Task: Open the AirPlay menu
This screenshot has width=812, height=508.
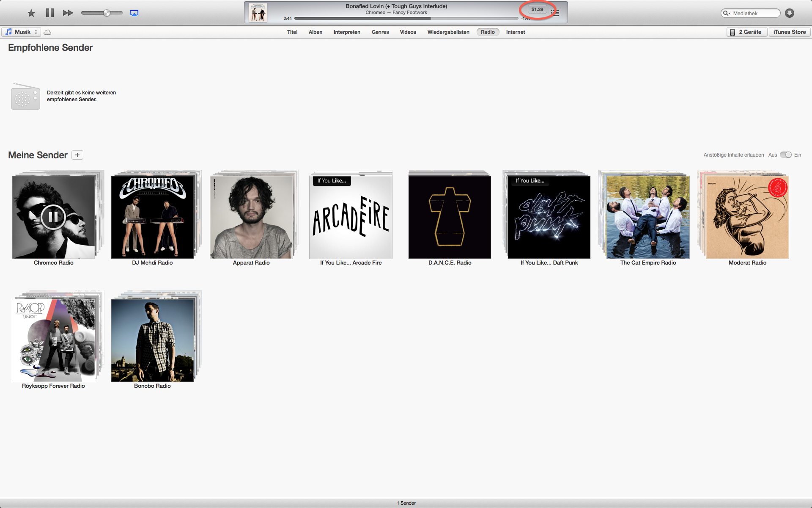Action: coord(134,13)
